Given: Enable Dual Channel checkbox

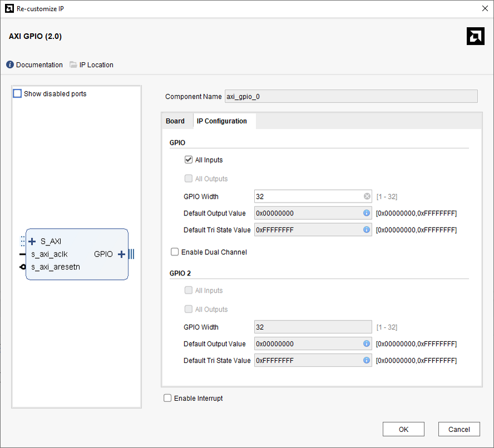Looking at the screenshot, I should tap(175, 252).
